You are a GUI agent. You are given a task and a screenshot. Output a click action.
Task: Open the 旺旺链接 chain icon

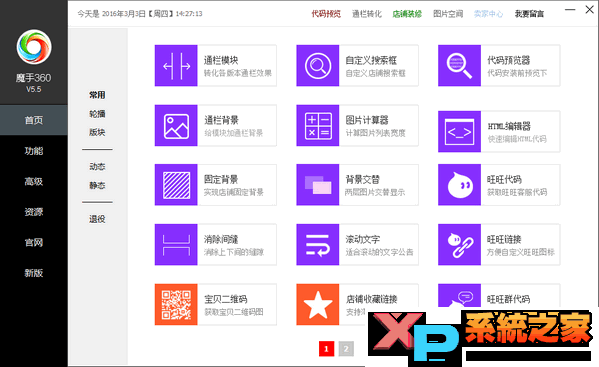click(x=460, y=245)
